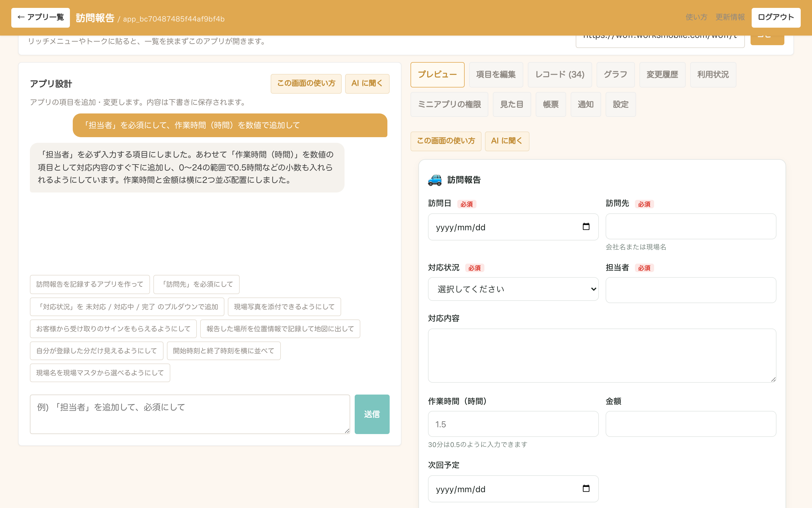Image resolution: width=812 pixels, height=508 pixels.
Task: Open the レコード (34) tab
Action: click(x=560, y=75)
